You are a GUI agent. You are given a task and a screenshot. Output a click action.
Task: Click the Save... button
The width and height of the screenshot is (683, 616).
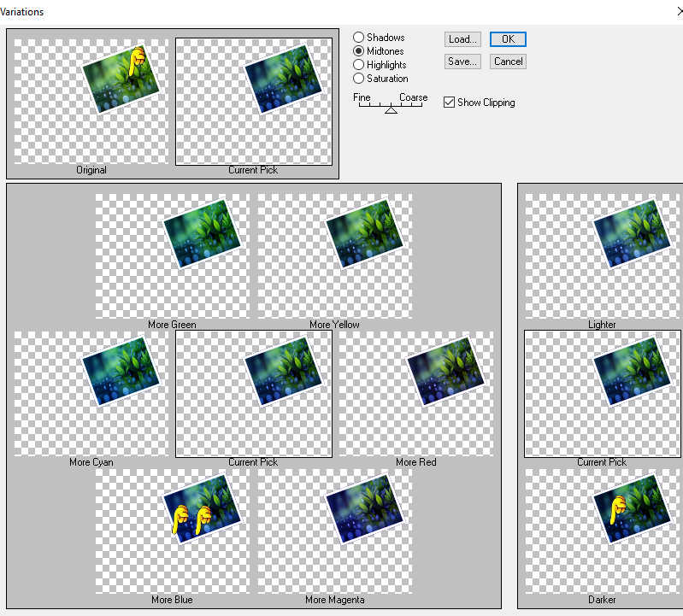[462, 62]
